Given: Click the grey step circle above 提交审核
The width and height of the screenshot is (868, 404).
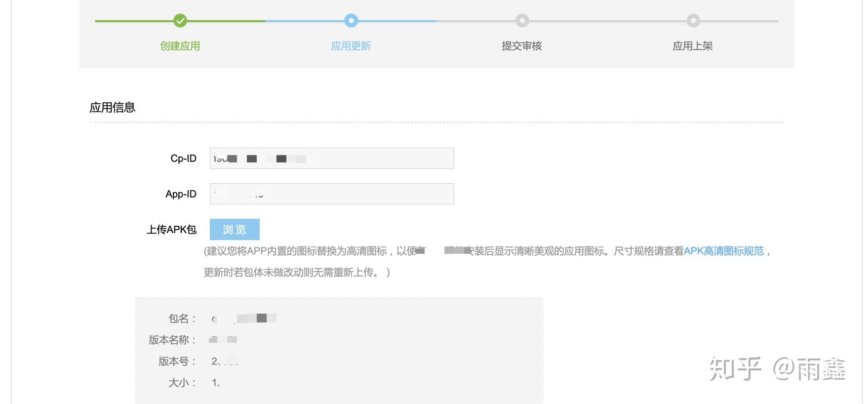Looking at the screenshot, I should coord(522,21).
